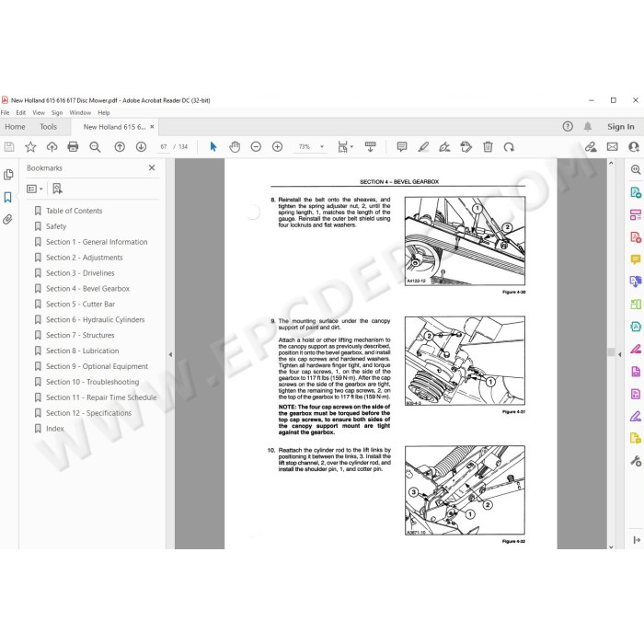Zoom out with minus button
The height and width of the screenshot is (644, 644).
[256, 146]
